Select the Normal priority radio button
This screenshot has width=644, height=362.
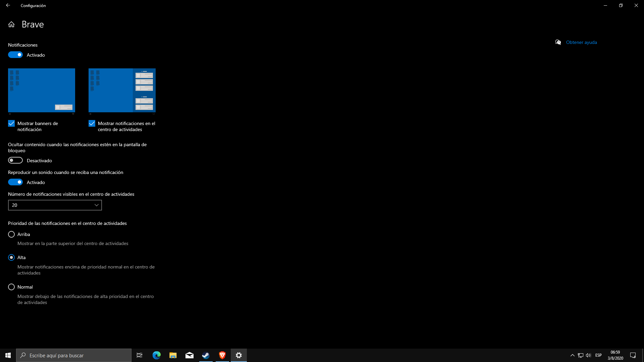(x=11, y=287)
